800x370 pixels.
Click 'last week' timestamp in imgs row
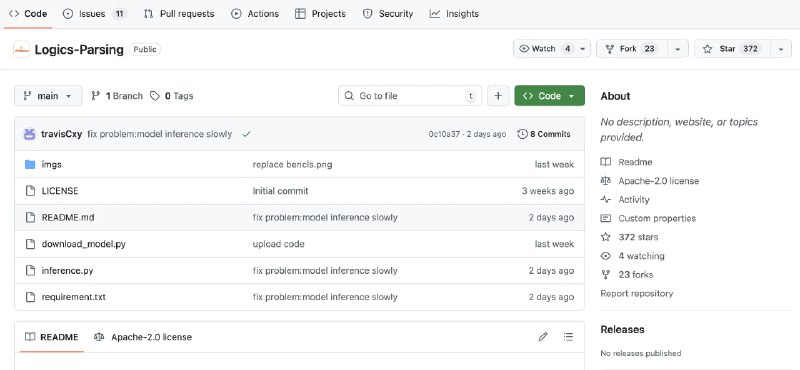pyautogui.click(x=554, y=164)
